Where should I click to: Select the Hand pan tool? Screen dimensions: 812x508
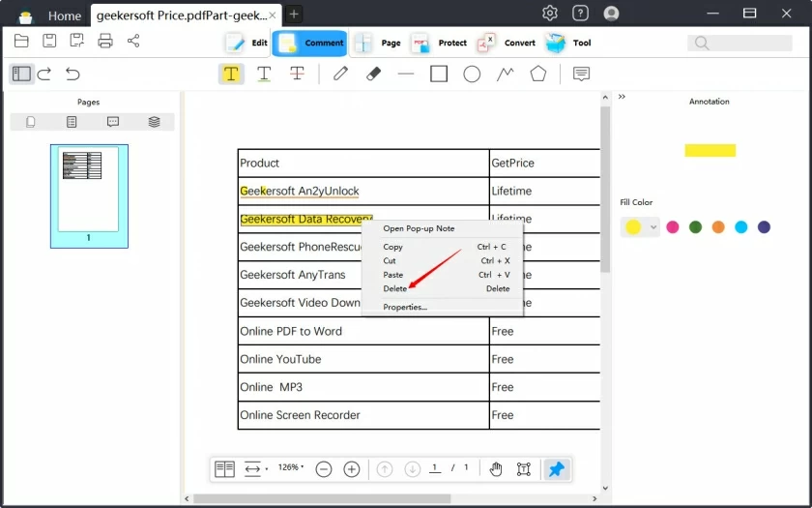click(496, 469)
